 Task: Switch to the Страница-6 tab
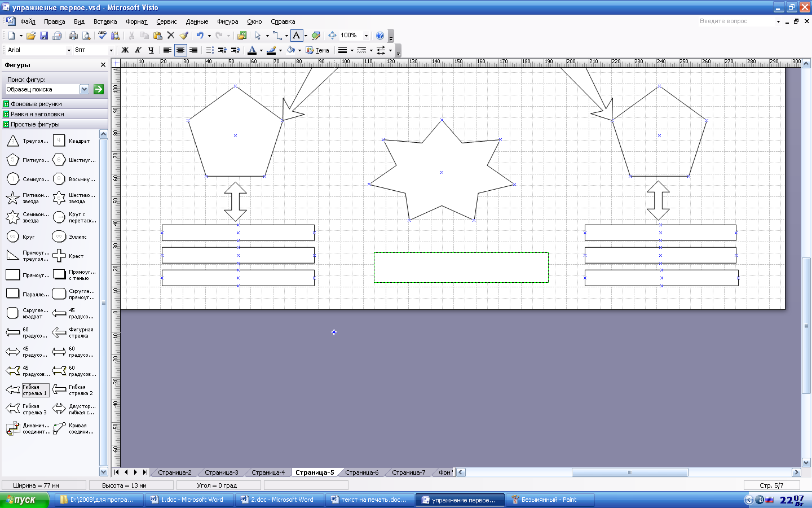tap(362, 472)
